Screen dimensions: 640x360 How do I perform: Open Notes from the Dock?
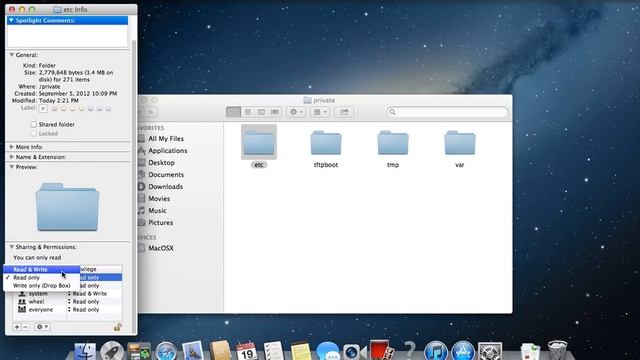(300, 351)
